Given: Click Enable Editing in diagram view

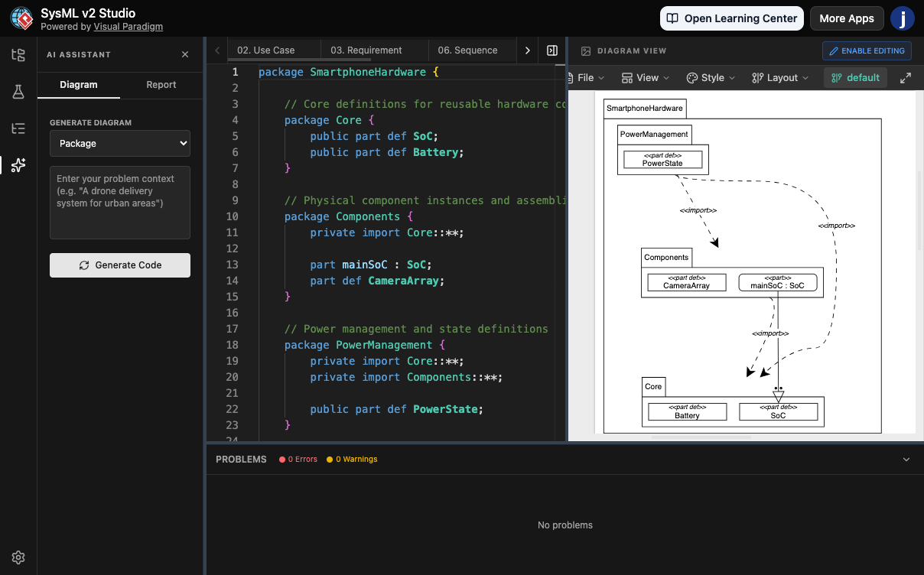Looking at the screenshot, I should tap(867, 50).
